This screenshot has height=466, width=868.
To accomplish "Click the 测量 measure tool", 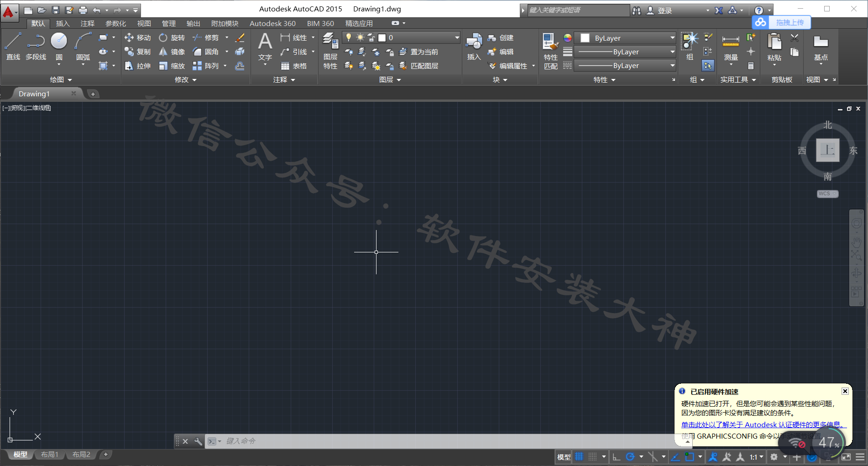I will tap(731, 47).
